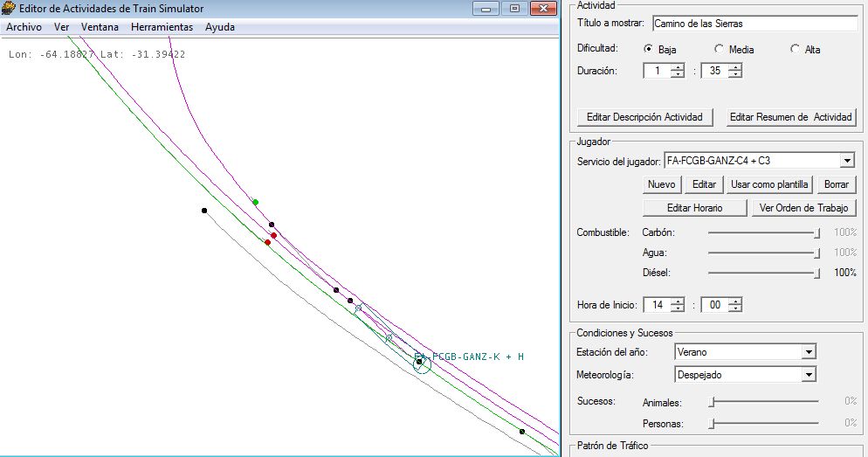Select Baja difficulty radio button
Image resolution: width=868 pixels, height=457 pixels.
649,50
